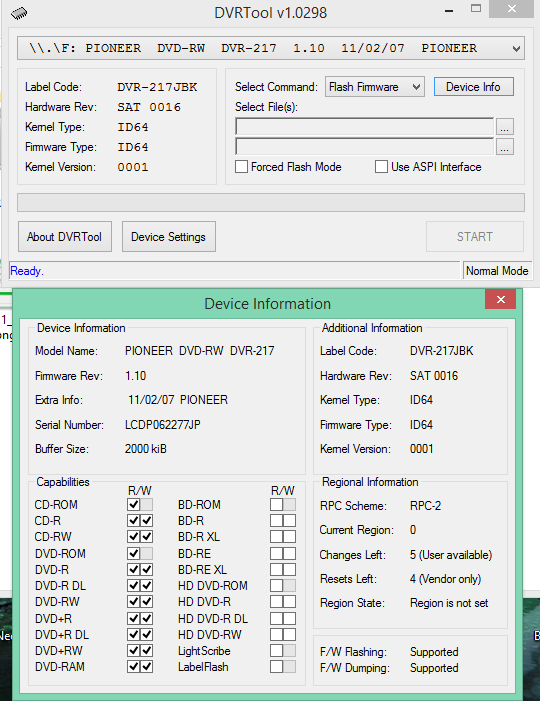Enable Forced Flash Mode checkbox

(241, 167)
